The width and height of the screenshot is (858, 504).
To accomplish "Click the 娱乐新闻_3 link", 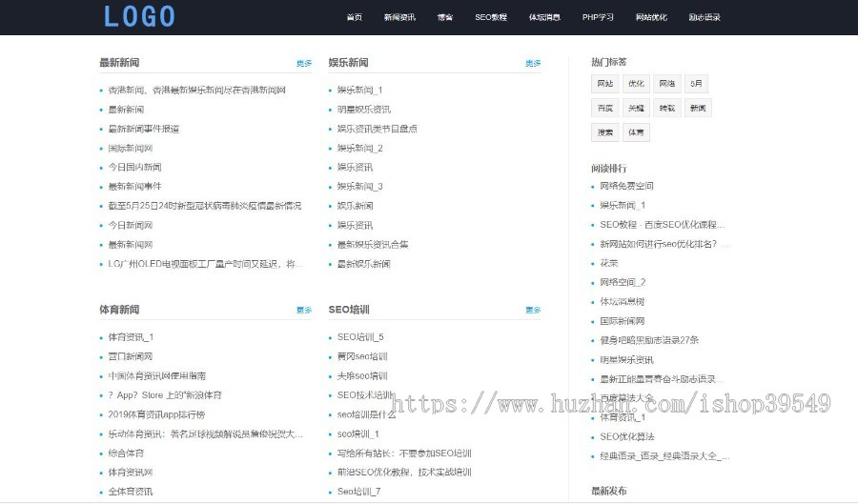I will [360, 187].
